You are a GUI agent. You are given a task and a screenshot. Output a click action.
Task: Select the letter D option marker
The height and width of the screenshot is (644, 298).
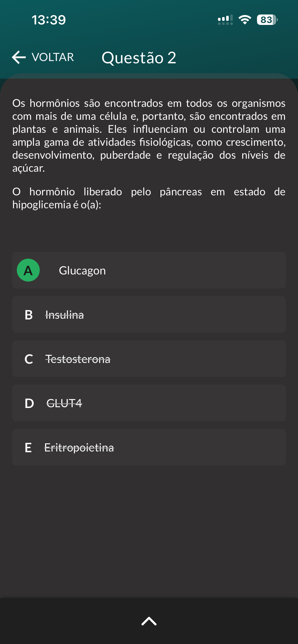point(29,403)
